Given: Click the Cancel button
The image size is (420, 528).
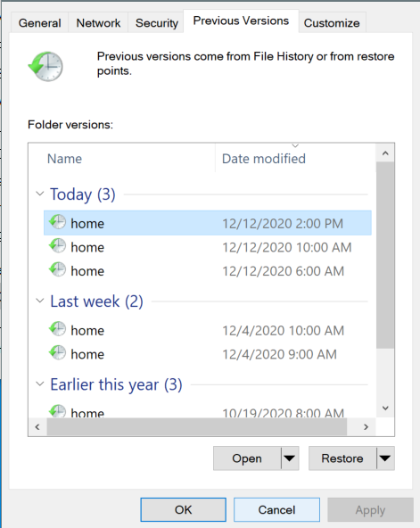Looking at the screenshot, I should pyautogui.click(x=276, y=509).
